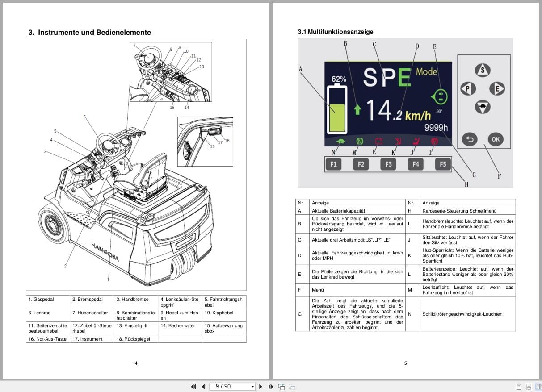Click the green battery level indicator graphic

pyautogui.click(x=337, y=110)
